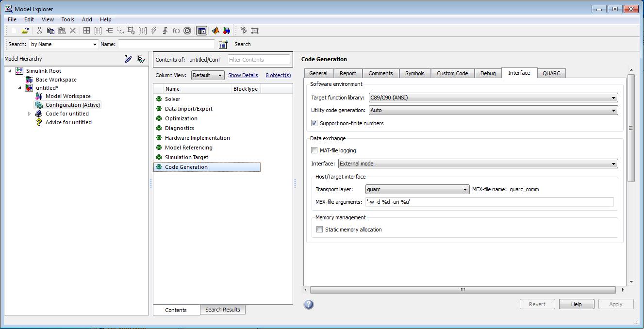This screenshot has width=644, height=329.
Task: Click the blue help question icon
Action: pyautogui.click(x=309, y=304)
